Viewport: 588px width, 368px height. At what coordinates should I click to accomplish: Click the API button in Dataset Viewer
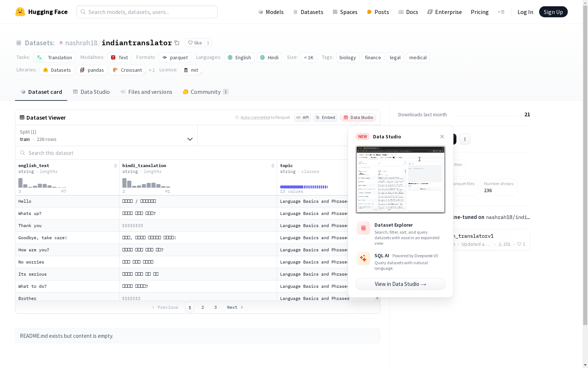click(x=302, y=117)
